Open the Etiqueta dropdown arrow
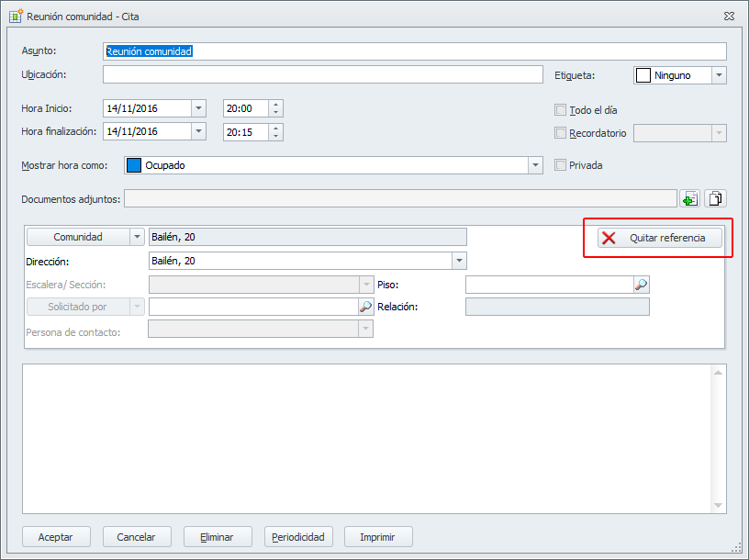749x560 pixels. click(719, 75)
